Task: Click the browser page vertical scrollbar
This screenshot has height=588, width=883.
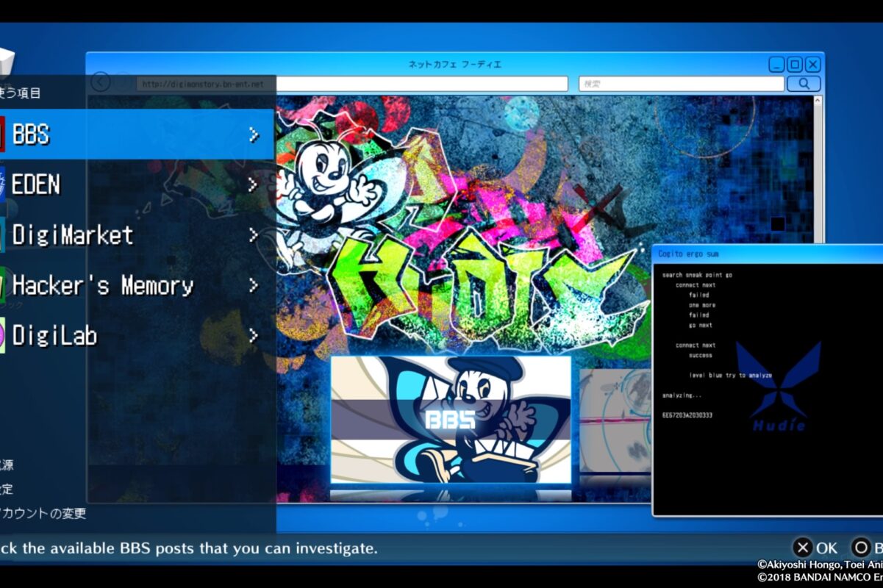Action: coord(818,169)
